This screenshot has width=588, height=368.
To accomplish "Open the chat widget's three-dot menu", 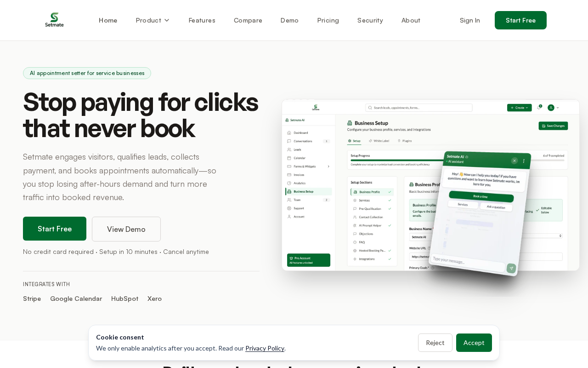I will [x=524, y=161].
